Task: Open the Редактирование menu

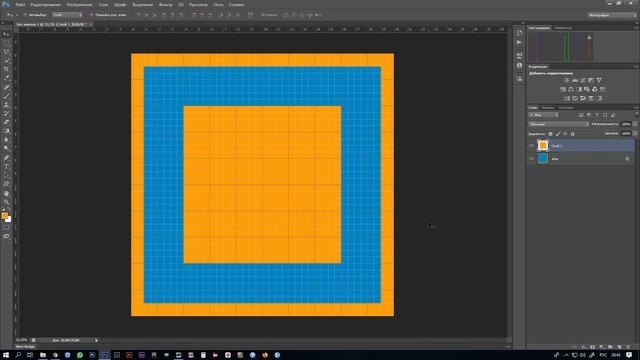Action: [46, 5]
